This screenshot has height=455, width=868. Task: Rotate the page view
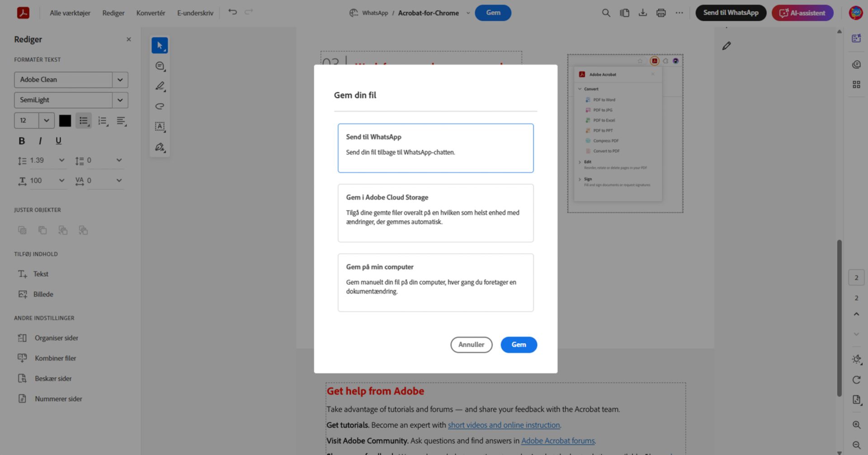pyautogui.click(x=856, y=379)
